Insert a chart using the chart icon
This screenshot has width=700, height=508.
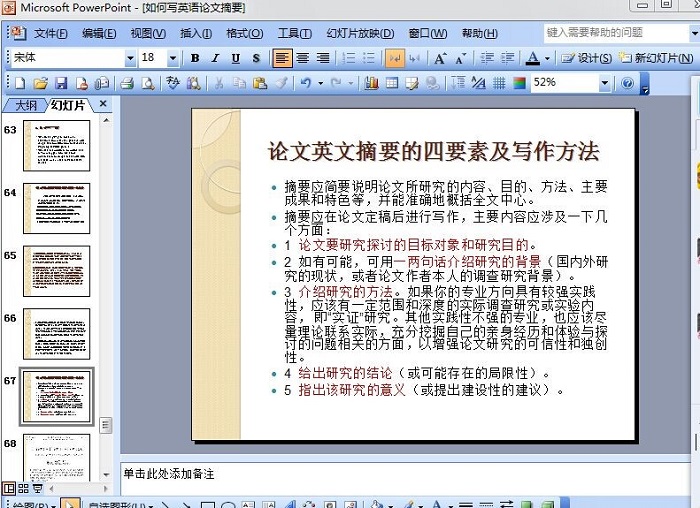[x=369, y=83]
